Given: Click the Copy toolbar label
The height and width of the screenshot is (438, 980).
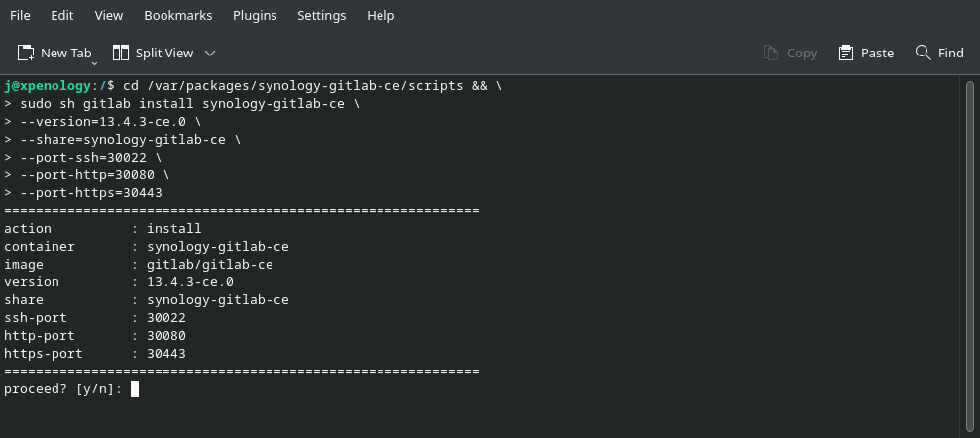Looking at the screenshot, I should point(802,54).
